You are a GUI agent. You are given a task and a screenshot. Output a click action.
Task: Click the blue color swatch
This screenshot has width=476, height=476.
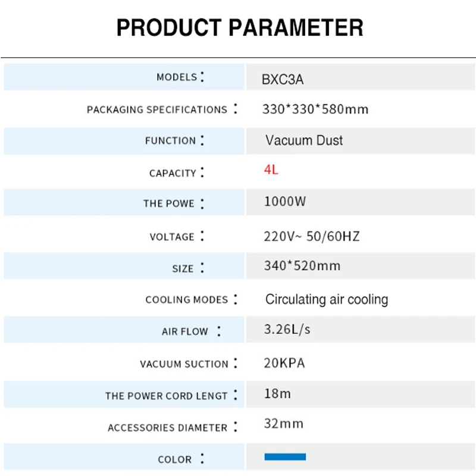pos(285,457)
